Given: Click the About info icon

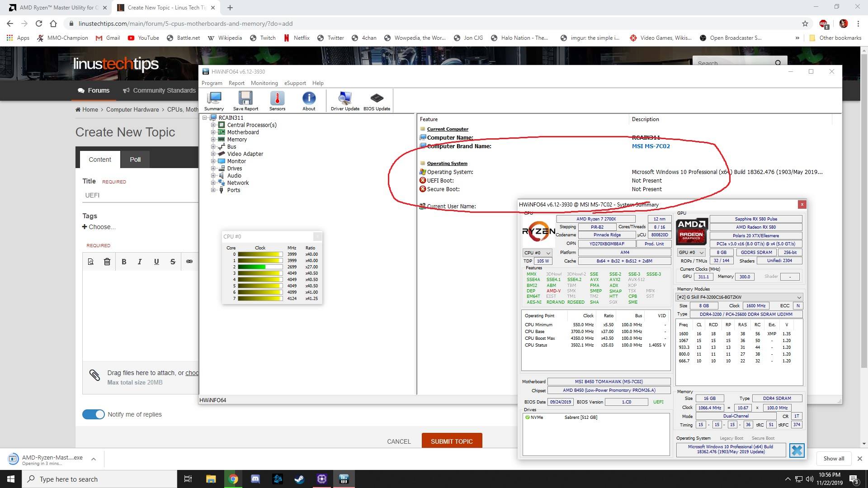Looking at the screenshot, I should pos(309,101).
